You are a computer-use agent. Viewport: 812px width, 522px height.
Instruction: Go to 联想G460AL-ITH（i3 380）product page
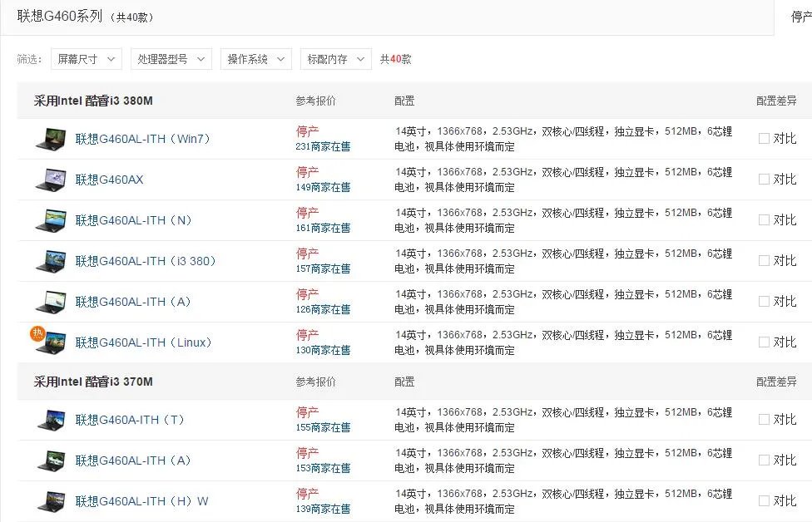146,261
